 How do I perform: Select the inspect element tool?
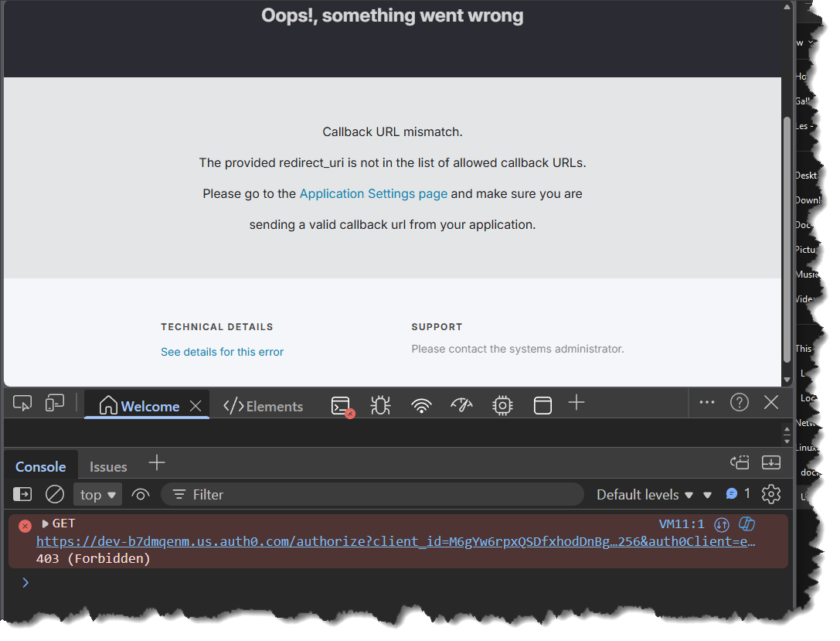coord(22,403)
